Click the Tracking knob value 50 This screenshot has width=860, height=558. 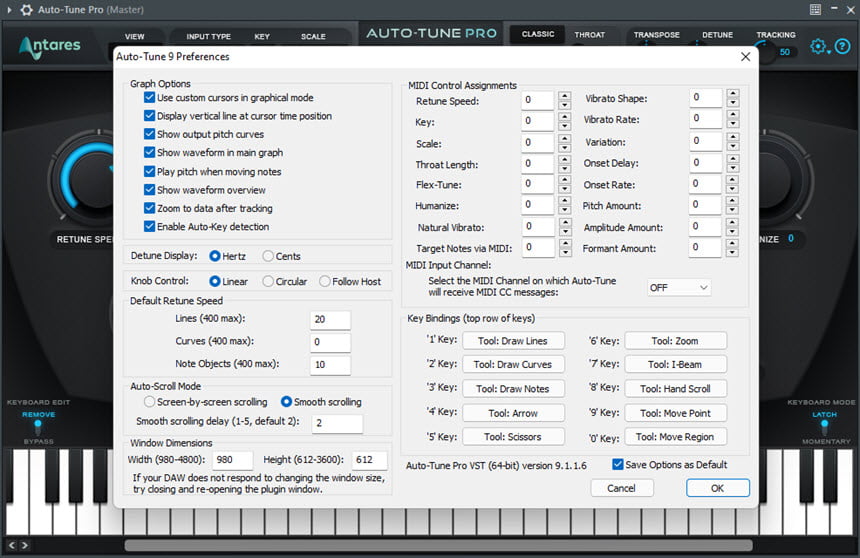[x=784, y=52]
